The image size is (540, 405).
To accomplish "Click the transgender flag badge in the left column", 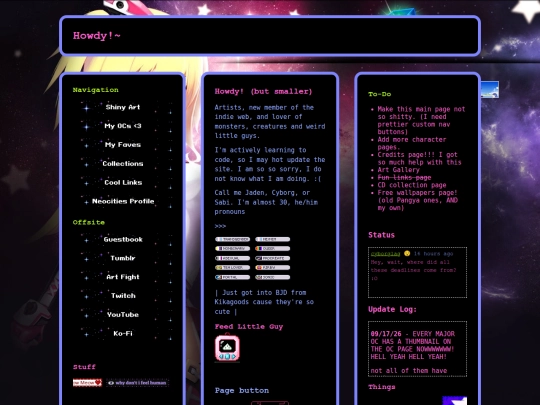I will pyautogui.click(x=232, y=239).
